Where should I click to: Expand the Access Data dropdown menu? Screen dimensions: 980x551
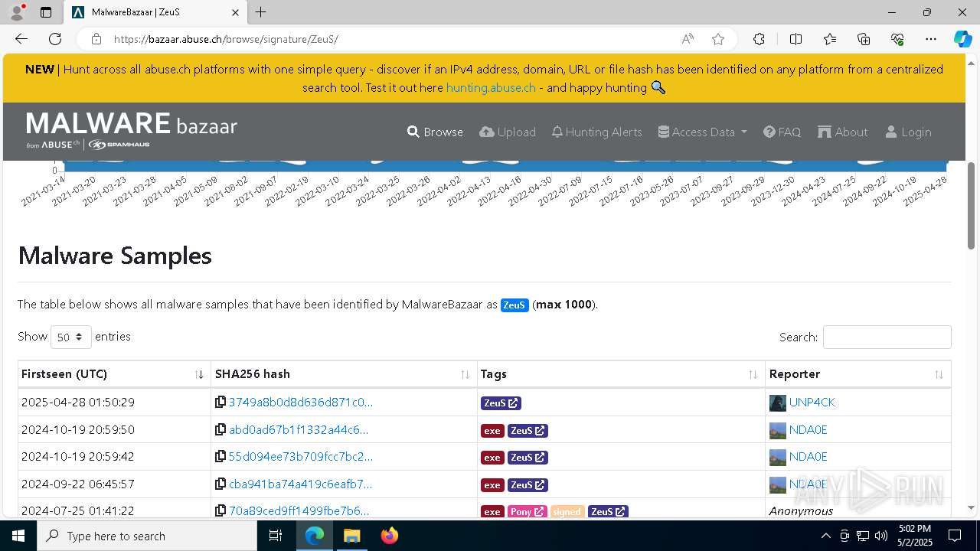point(702,132)
